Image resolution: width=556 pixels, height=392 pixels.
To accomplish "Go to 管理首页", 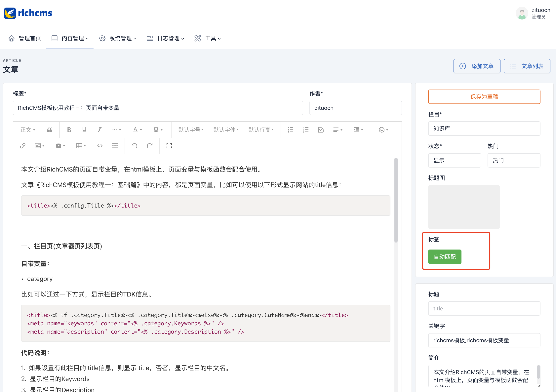I will click(x=24, y=38).
